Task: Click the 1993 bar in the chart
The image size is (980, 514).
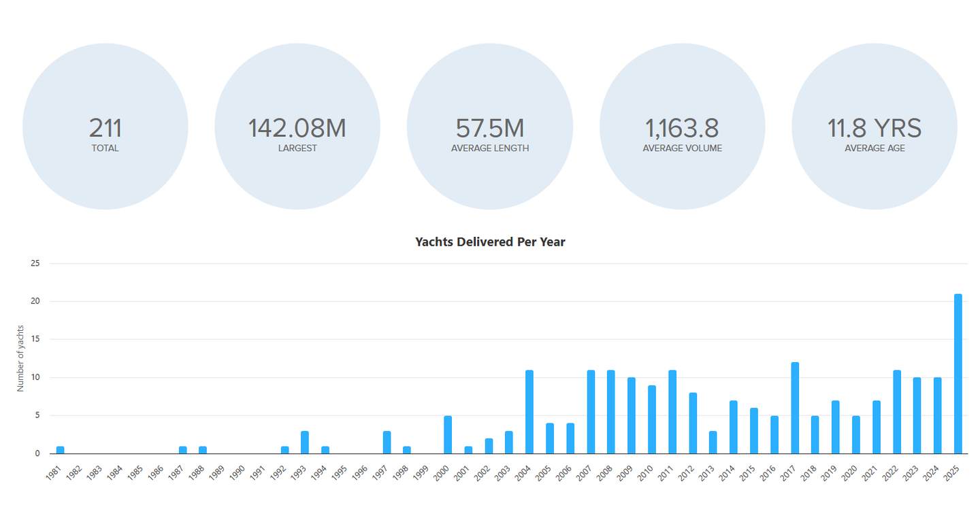Action: pyautogui.click(x=305, y=442)
